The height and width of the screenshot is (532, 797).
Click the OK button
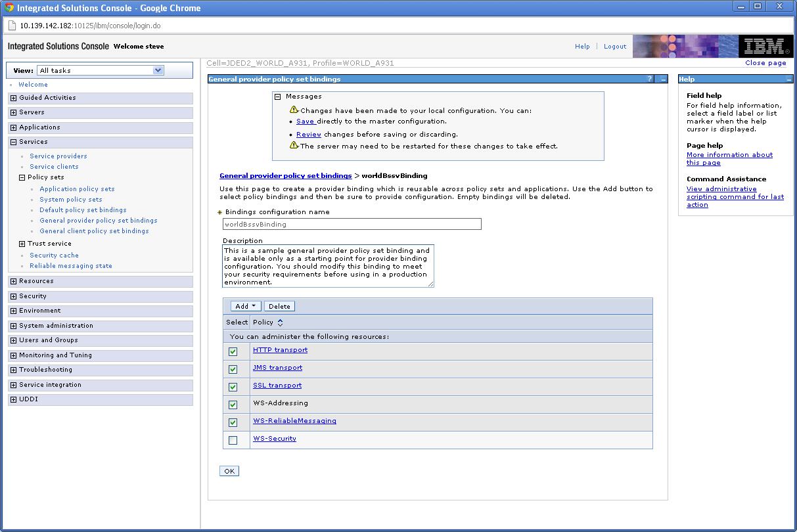tap(229, 471)
